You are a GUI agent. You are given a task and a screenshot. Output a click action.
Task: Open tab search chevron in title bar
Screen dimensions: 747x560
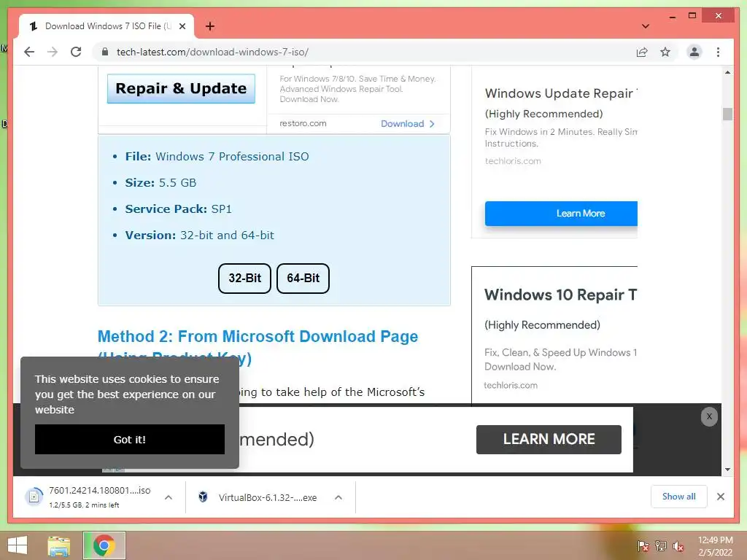coord(646,26)
